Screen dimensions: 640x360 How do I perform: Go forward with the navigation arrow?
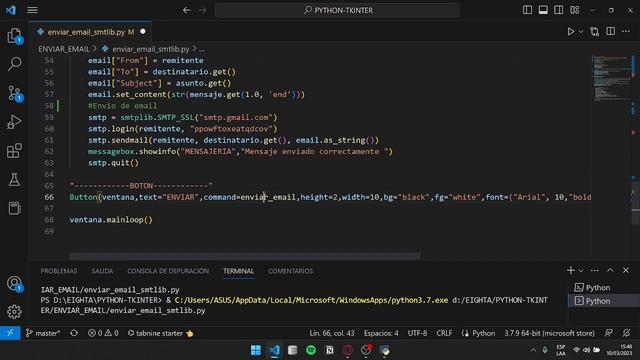(x=202, y=10)
